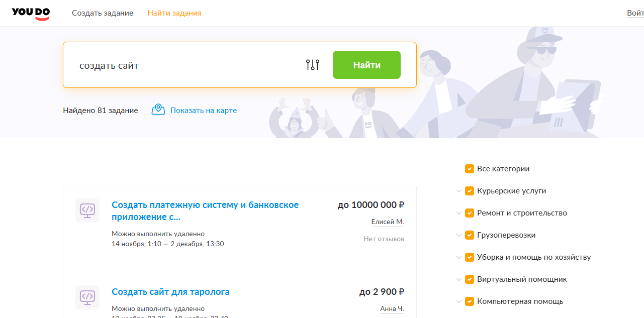Image resolution: width=644 pixels, height=318 pixels.
Task: Toggle the Грузоперевозки checkbox
Action: (470, 235)
